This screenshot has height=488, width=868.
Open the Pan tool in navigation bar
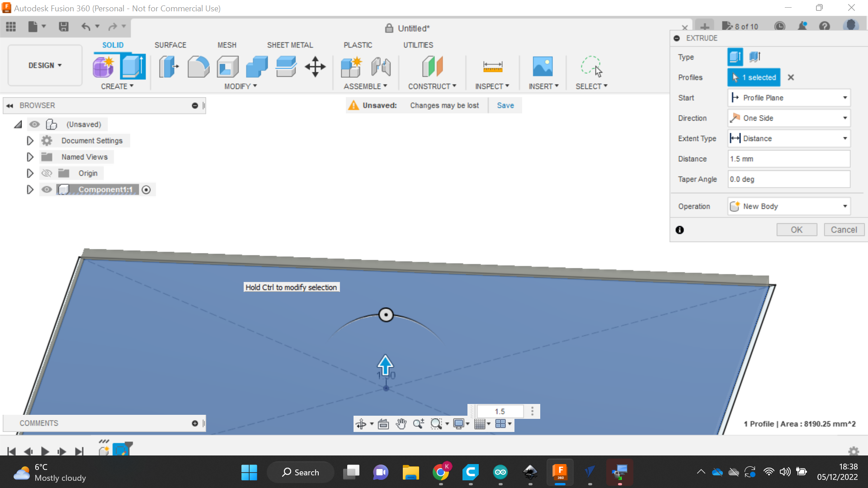(401, 424)
